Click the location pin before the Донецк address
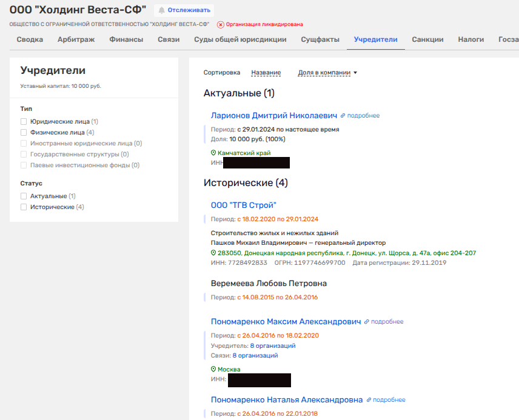 213,253
